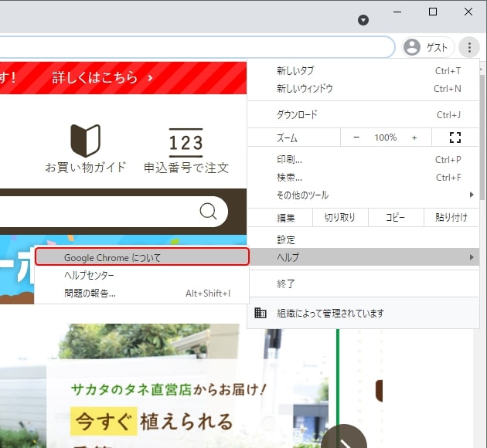Click the shopping guide book icon
The width and height of the screenshot is (487, 448).
pyautogui.click(x=85, y=141)
